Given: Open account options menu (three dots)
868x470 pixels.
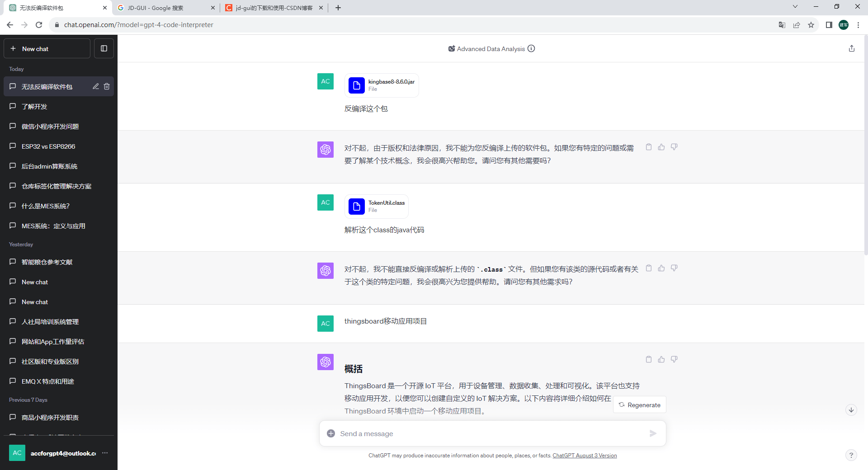Looking at the screenshot, I should pyautogui.click(x=105, y=453).
